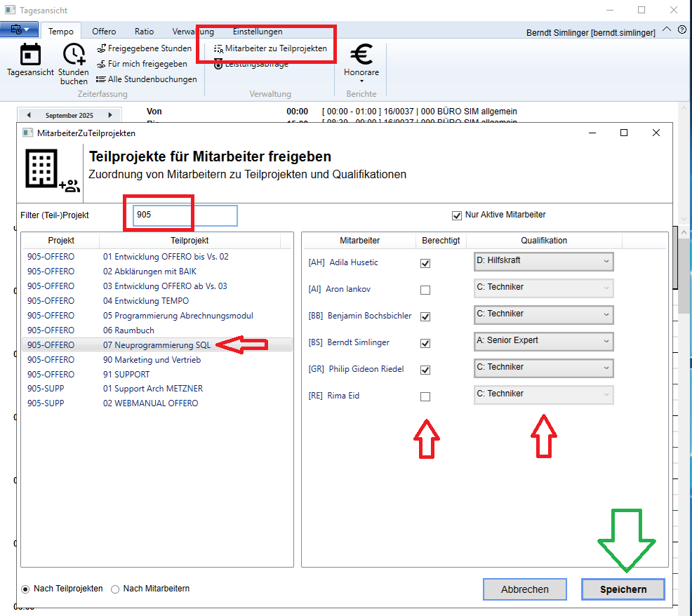
Task: Open qualification dropdown for Berndt Simlinger
Action: click(543, 341)
